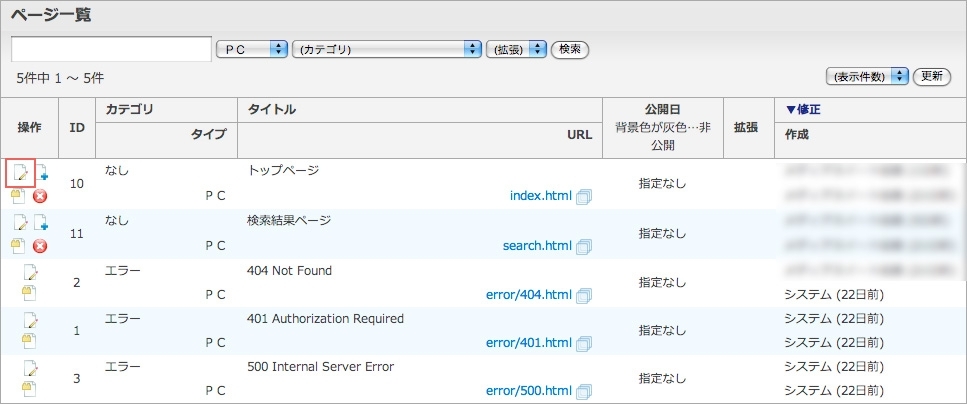Open the error/401.html link

[529, 342]
